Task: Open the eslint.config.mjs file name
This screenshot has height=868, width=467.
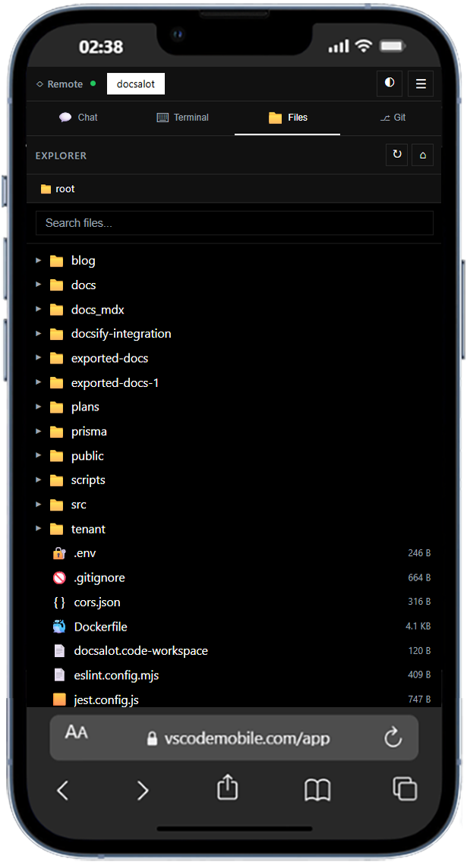Action: click(x=116, y=675)
